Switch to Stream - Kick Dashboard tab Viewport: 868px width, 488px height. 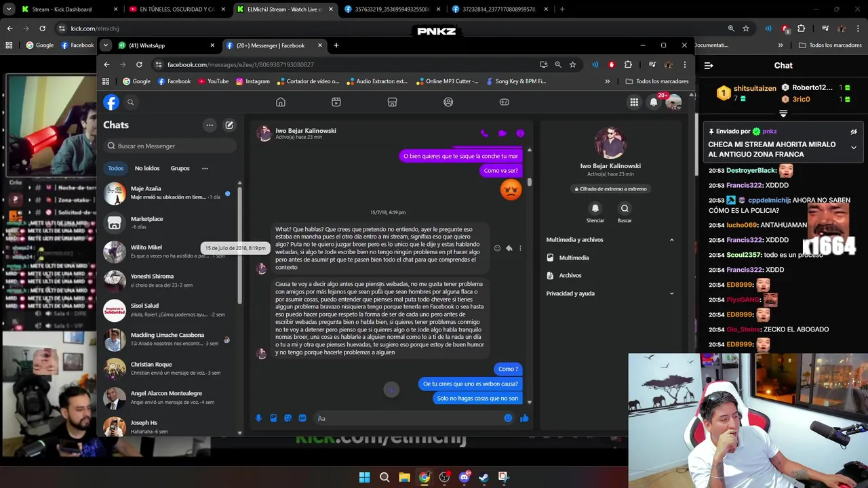[x=68, y=9]
